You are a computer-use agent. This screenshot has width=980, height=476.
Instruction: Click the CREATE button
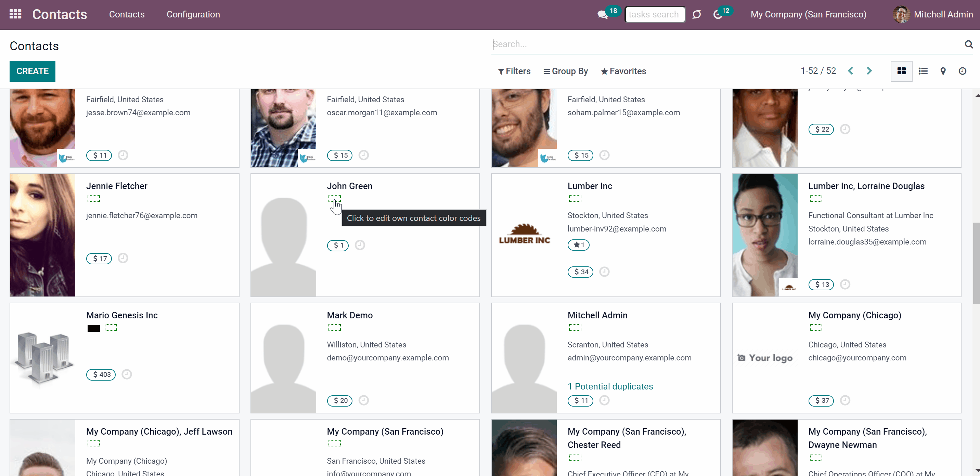click(33, 71)
